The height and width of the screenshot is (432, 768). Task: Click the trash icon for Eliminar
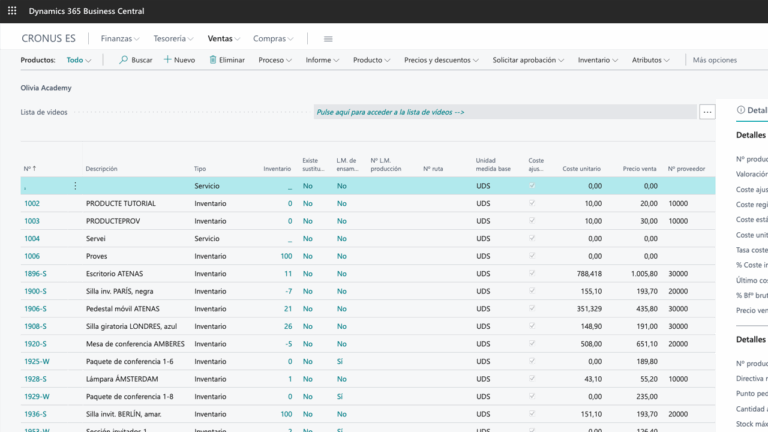point(213,60)
